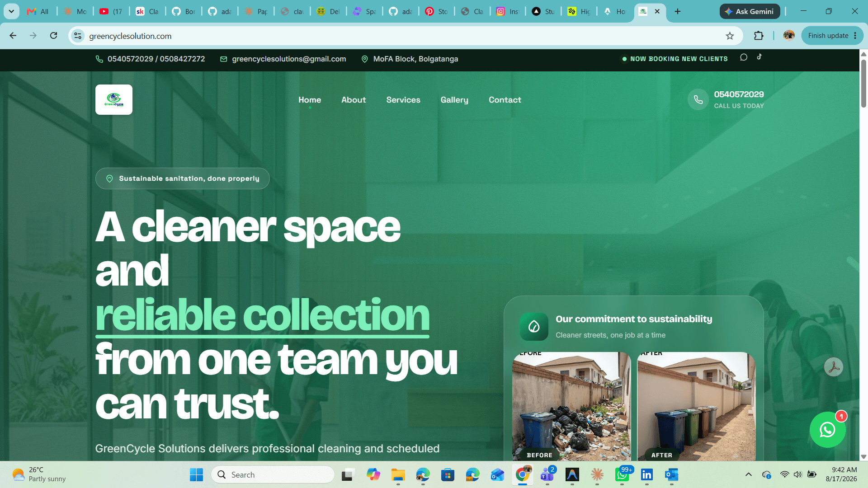Switch to the 'Bor' GitHub tab

pos(184,11)
